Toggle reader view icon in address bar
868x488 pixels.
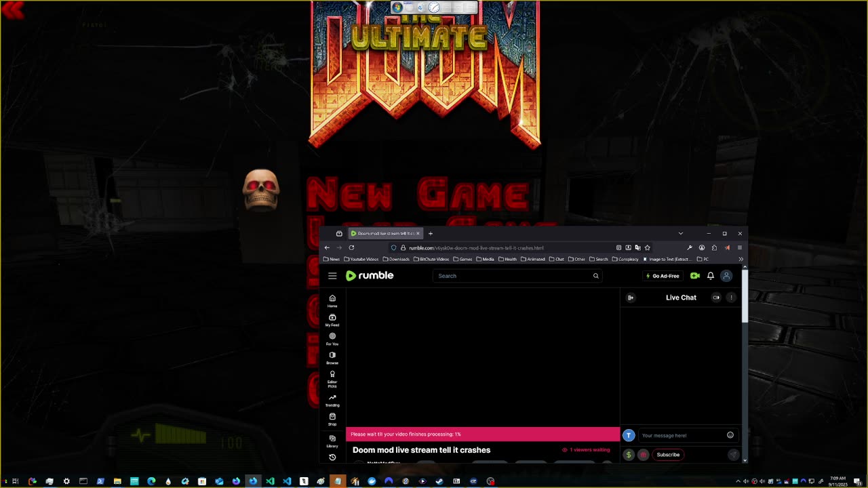pos(618,248)
